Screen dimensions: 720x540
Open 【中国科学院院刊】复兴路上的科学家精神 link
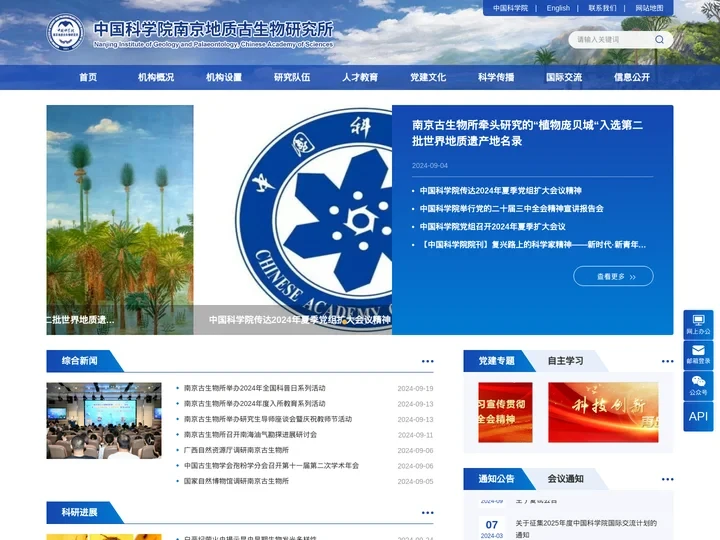pos(533,245)
